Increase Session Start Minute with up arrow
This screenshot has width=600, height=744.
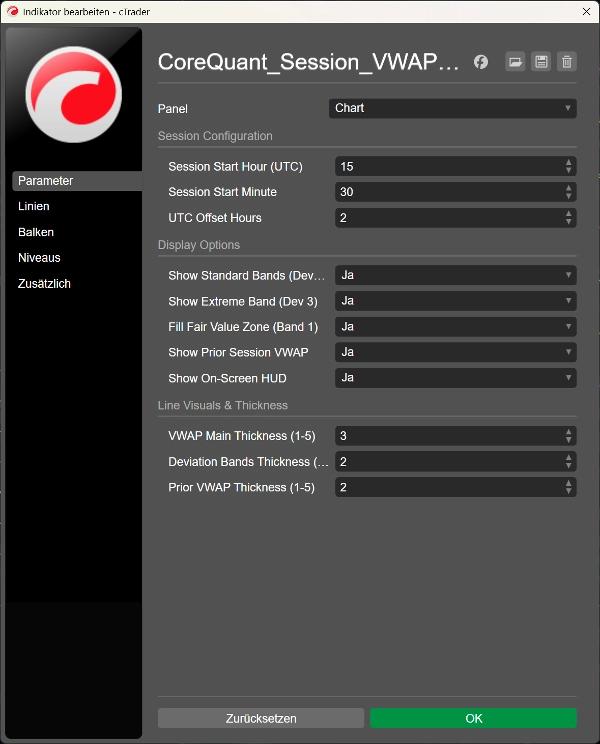coord(568,188)
